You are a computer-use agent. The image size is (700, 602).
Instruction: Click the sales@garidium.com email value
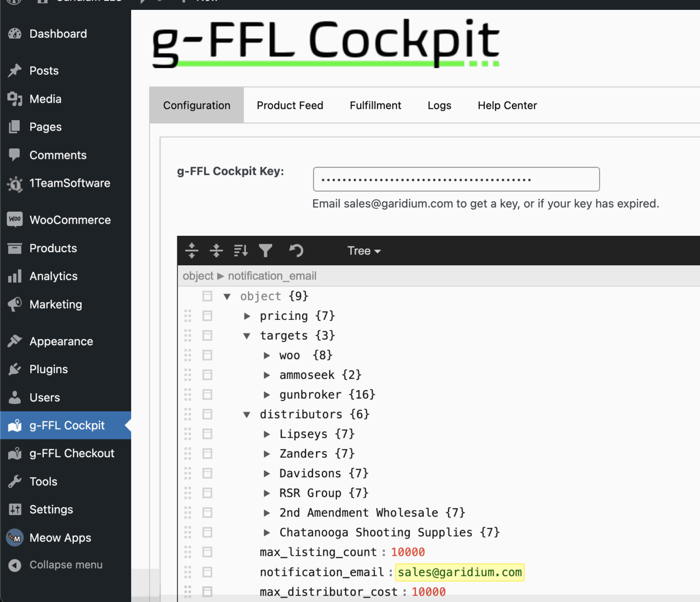click(x=460, y=572)
